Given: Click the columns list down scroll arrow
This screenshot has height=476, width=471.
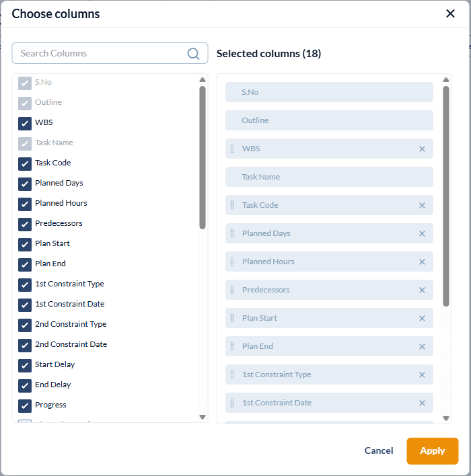Looking at the screenshot, I should click(203, 417).
